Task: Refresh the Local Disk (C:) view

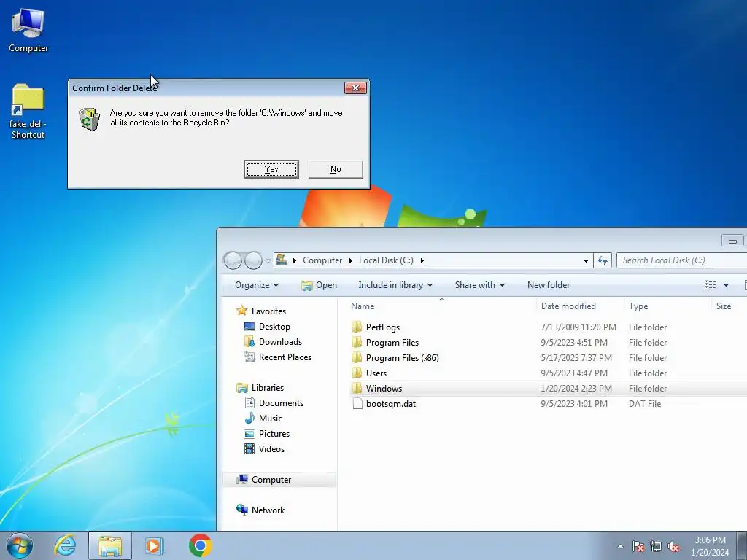Action: (x=603, y=260)
